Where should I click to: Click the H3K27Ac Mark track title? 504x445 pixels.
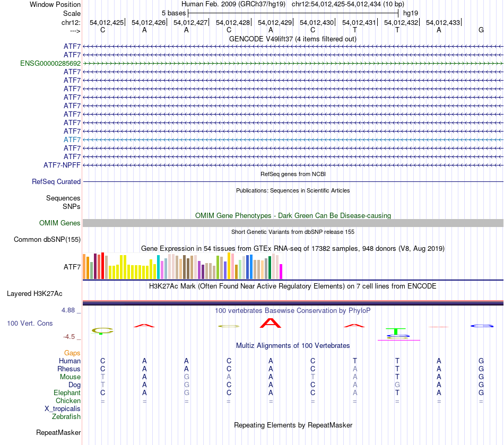(x=293, y=286)
